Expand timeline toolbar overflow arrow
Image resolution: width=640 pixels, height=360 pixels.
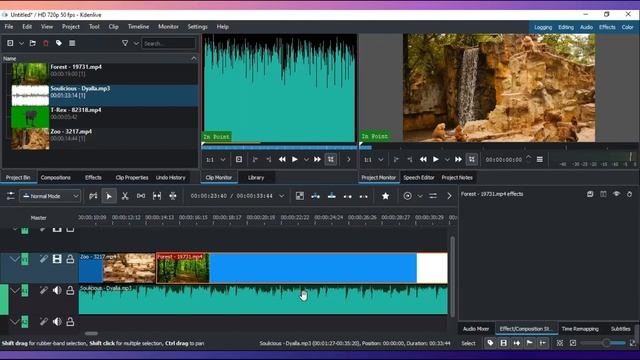click(x=449, y=196)
